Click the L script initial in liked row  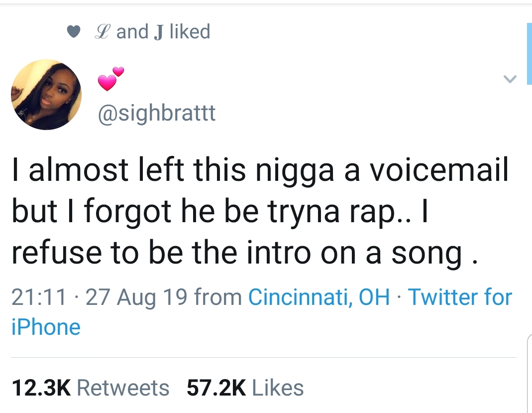pyautogui.click(x=103, y=31)
